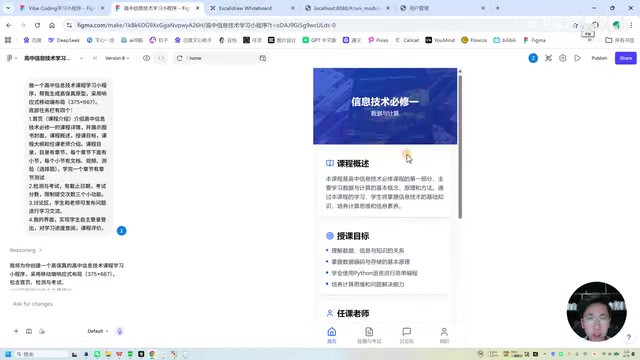Open the 百度 bookmark
The height and width of the screenshot is (360, 640).
tap(33, 40)
